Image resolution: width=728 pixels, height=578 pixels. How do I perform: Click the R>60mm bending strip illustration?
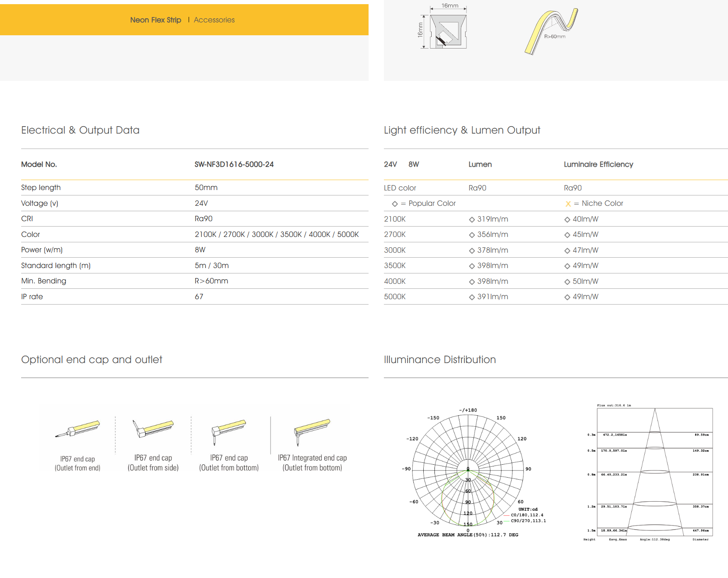click(x=551, y=32)
